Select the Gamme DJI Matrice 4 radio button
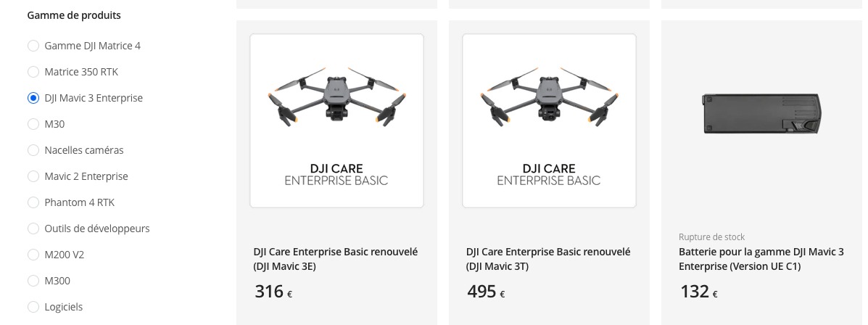Image resolution: width=868 pixels, height=325 pixels. pos(33,46)
